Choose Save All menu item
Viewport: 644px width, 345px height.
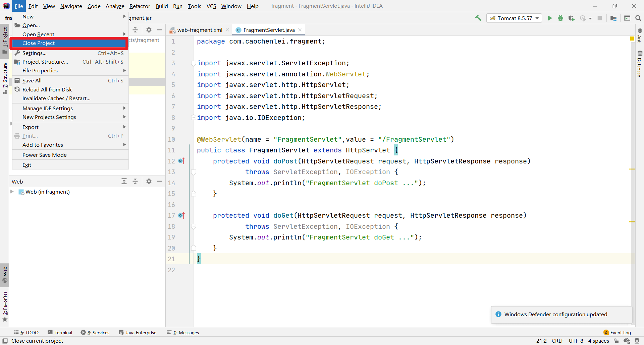[x=70, y=80]
